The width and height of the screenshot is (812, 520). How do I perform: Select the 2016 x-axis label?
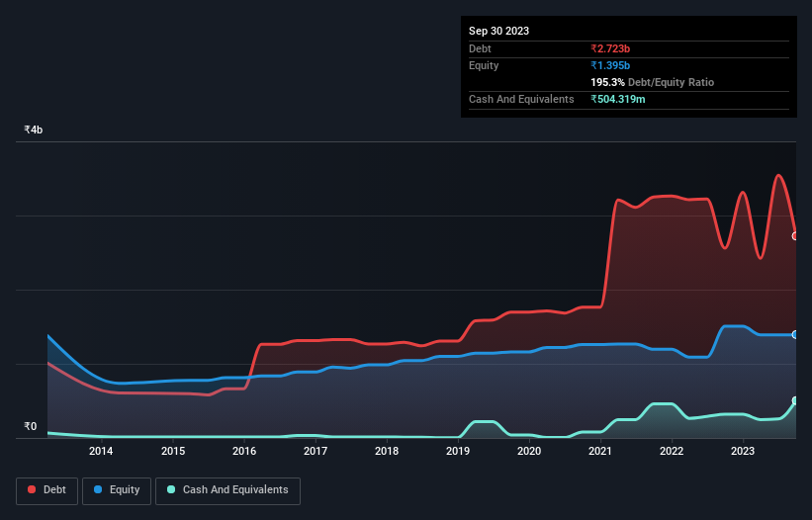pos(244,451)
